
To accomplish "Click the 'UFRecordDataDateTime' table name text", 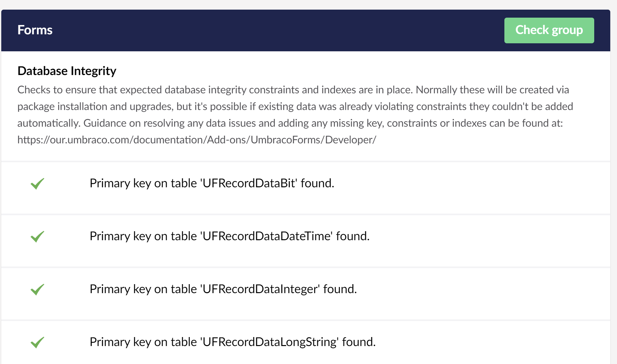I will pyautogui.click(x=266, y=236).
